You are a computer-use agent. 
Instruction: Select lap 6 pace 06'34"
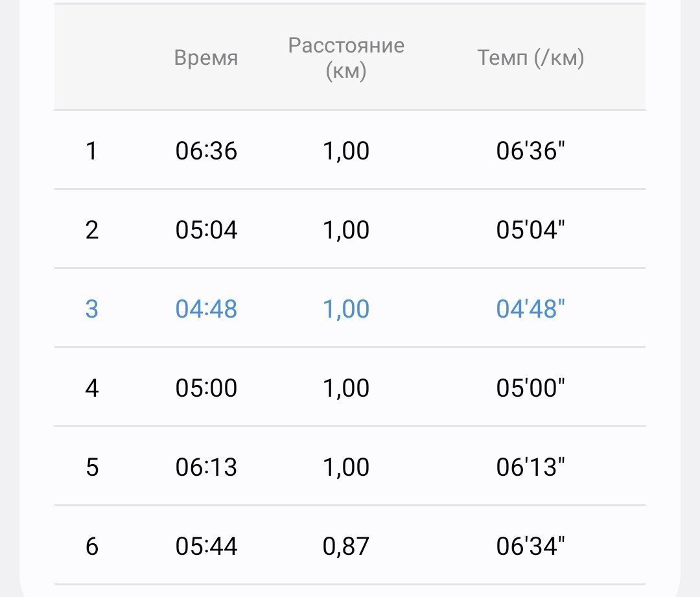click(x=530, y=546)
